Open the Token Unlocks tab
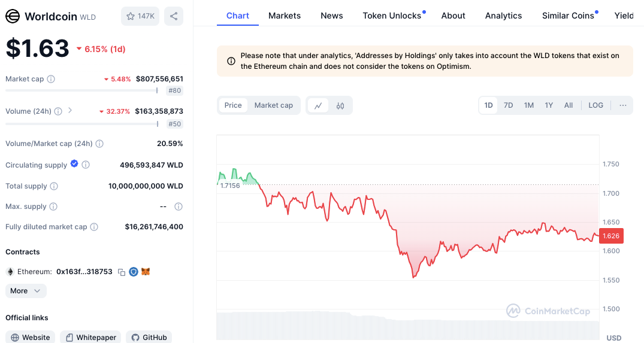Screen dimensions: 644x343 [x=394, y=16]
